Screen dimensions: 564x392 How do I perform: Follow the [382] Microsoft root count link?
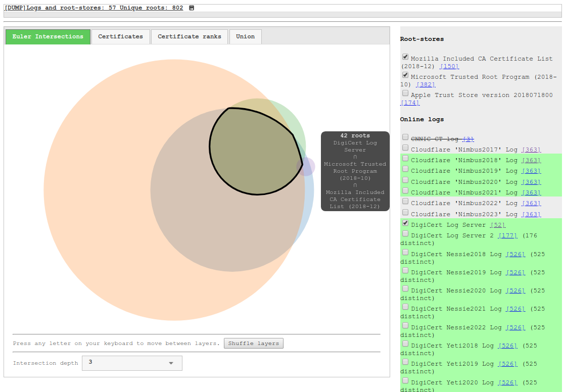pos(426,85)
